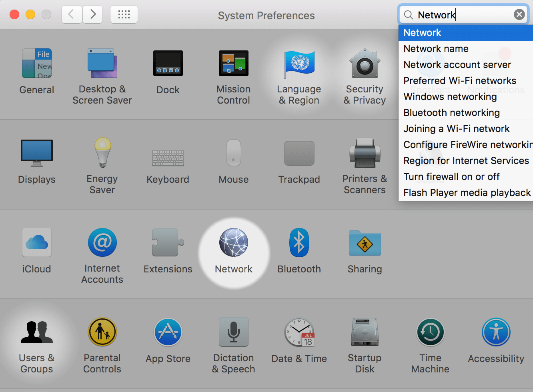Choose 'Turn firewall on or off' suggestion
The width and height of the screenshot is (533, 392).
click(466, 177)
